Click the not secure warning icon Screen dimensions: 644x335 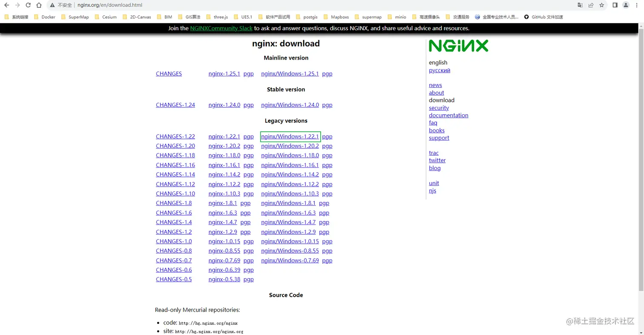pos(52,5)
